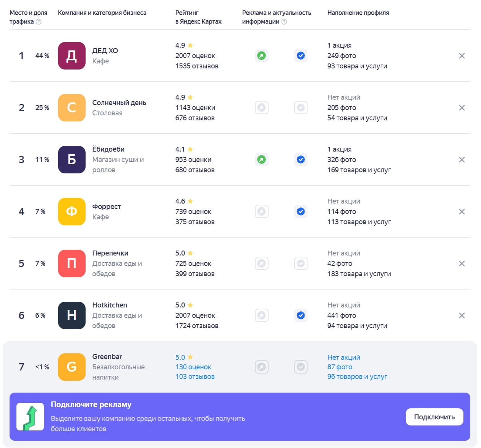
Task: Click the Подключить button
Action: coord(434,417)
